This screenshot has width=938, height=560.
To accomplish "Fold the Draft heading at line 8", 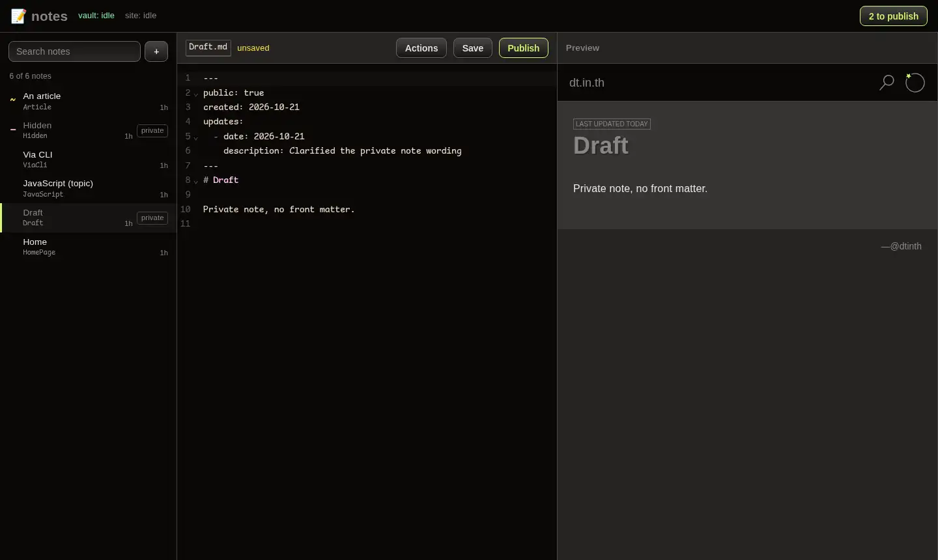I will coord(196,181).
